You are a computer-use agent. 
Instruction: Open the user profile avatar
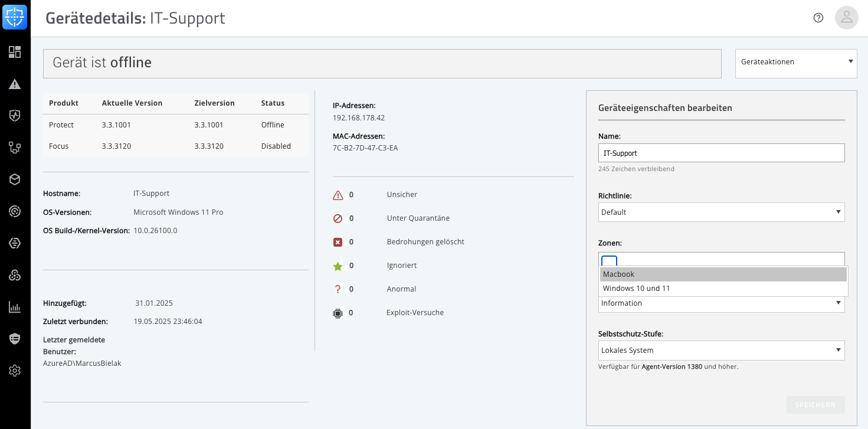[846, 18]
